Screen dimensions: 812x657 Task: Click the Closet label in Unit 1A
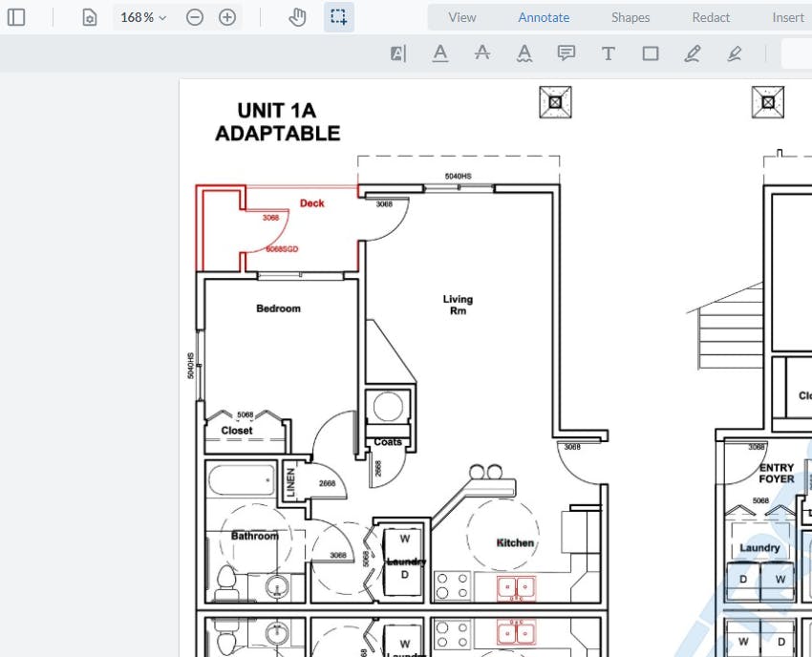point(237,431)
